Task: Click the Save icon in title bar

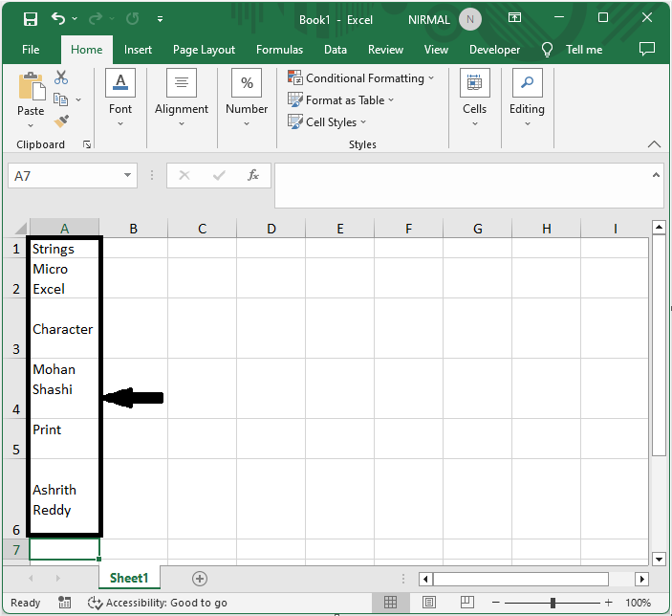Action: click(x=31, y=19)
